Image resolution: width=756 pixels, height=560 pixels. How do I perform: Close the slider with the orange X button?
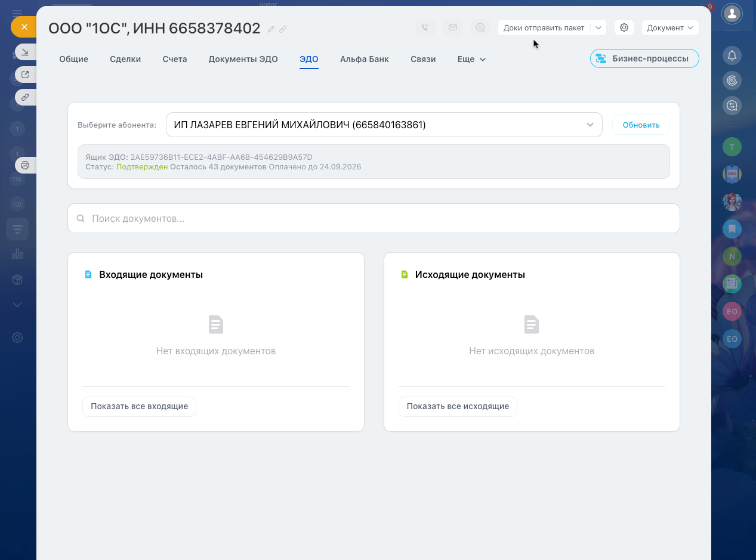[24, 27]
